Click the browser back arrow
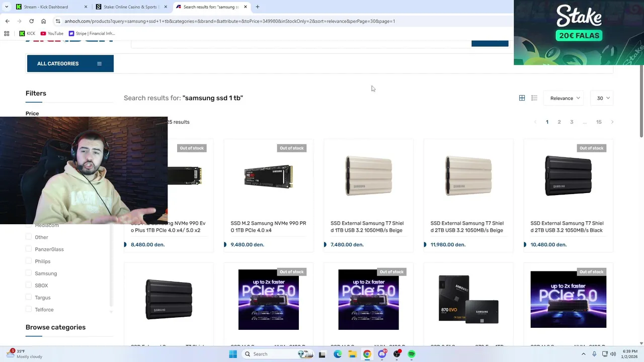Screen dimensions: 644x362 point(7,21)
